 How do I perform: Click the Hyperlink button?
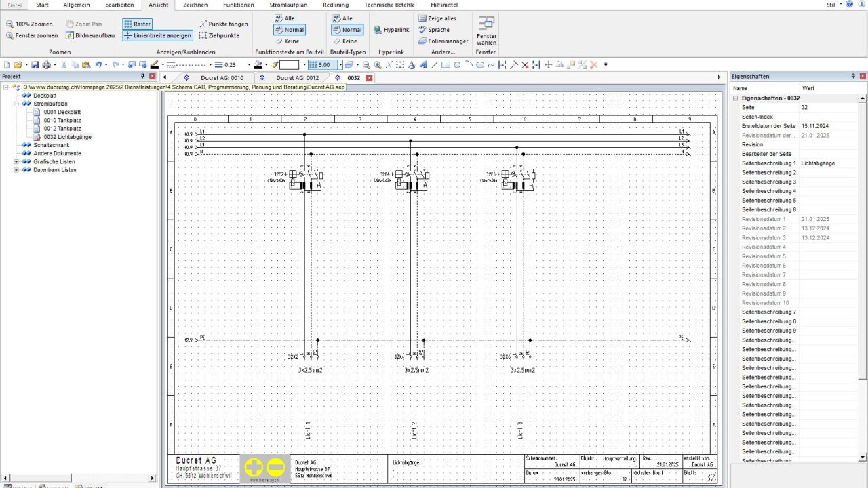point(391,30)
